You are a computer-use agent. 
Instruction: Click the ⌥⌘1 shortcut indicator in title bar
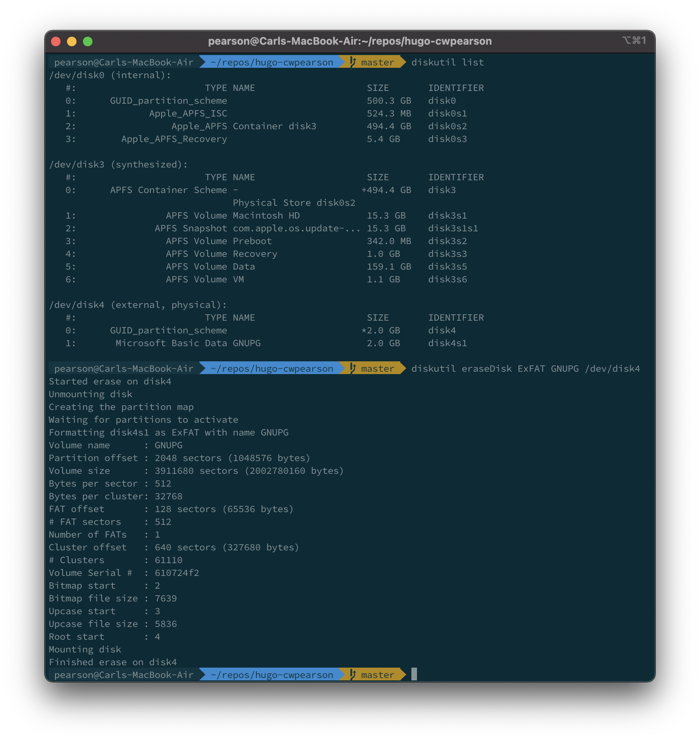634,40
